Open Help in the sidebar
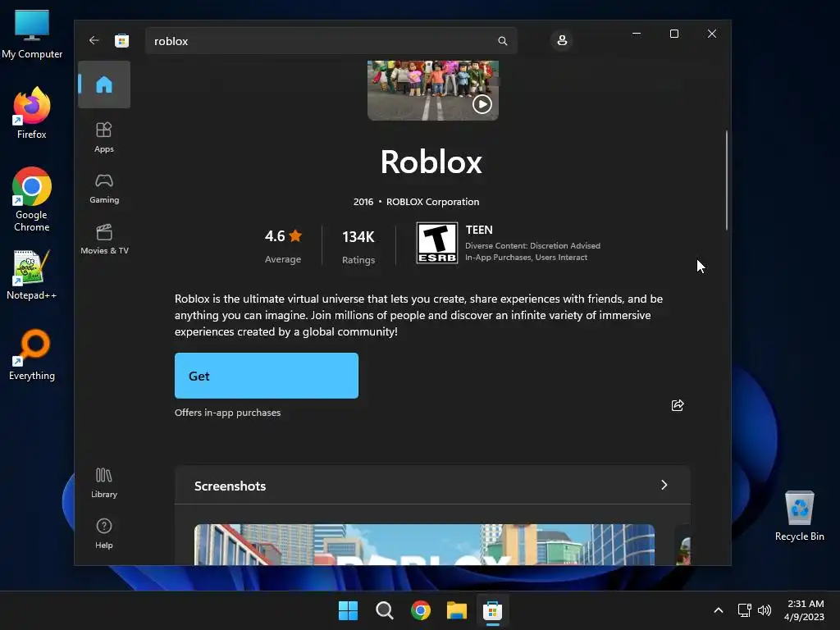Screen dimensions: 840x630 [x=104, y=533]
